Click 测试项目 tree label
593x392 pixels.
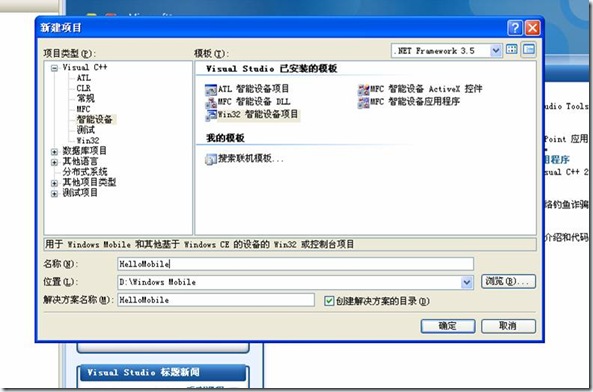(80, 193)
